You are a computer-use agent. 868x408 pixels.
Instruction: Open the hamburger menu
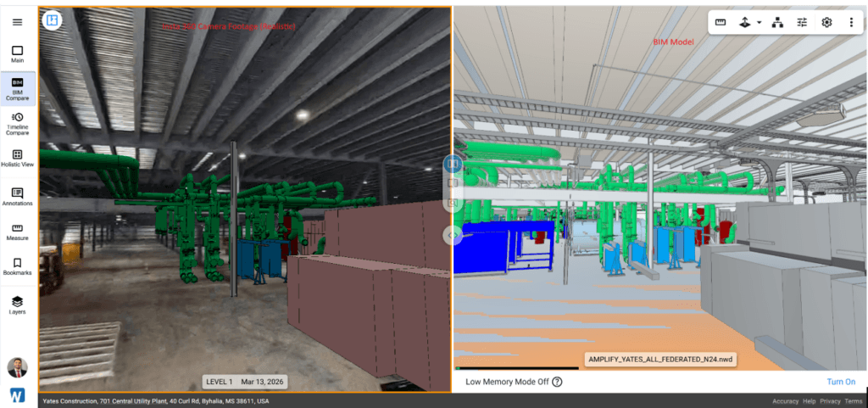pos(17,22)
